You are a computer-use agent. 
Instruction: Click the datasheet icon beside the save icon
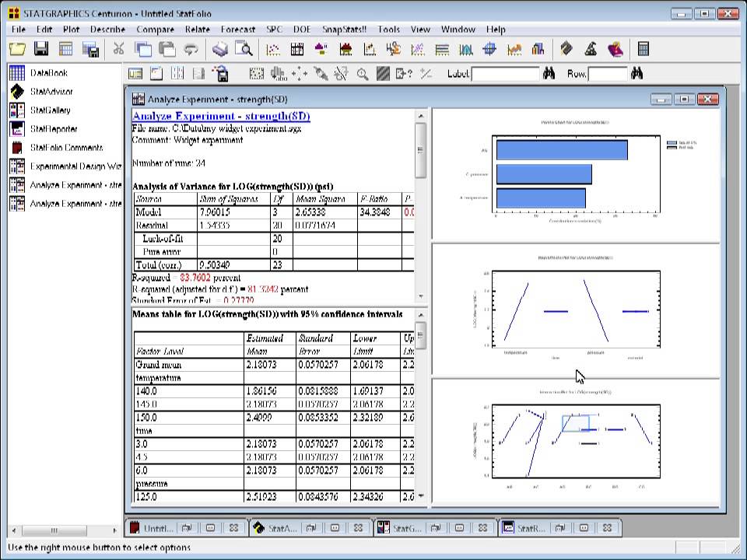point(65,49)
